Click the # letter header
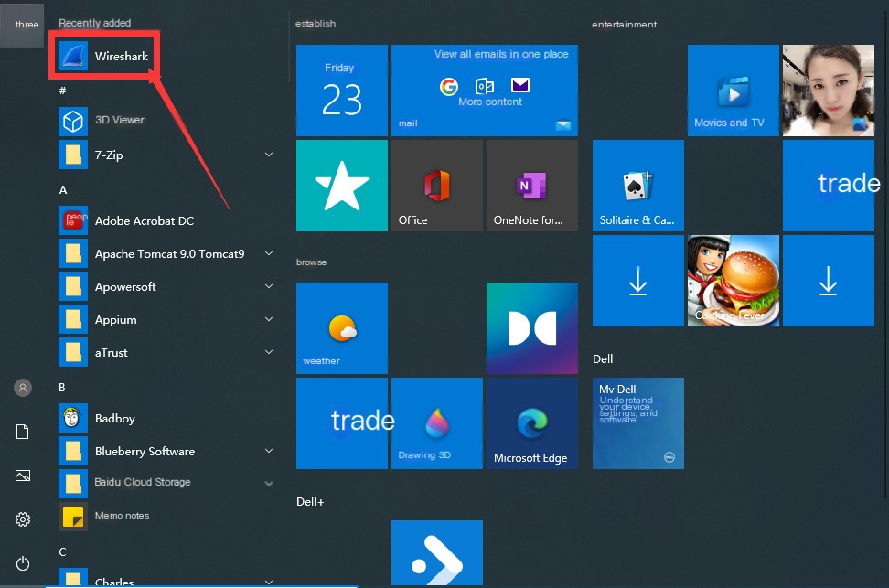Image resolution: width=889 pixels, height=588 pixels. click(x=63, y=91)
